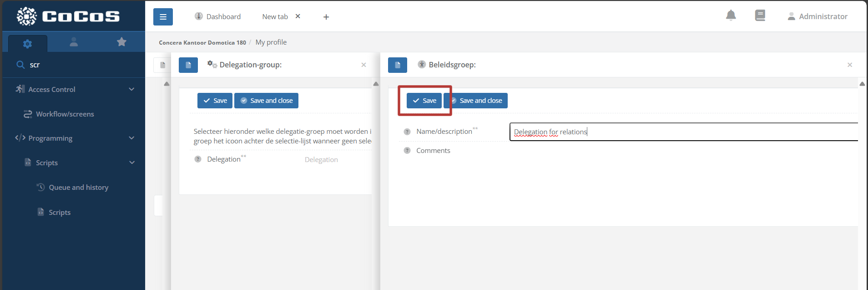Screen dimensions: 868x290
Task: Open the notifications bell icon
Action: click(731, 15)
